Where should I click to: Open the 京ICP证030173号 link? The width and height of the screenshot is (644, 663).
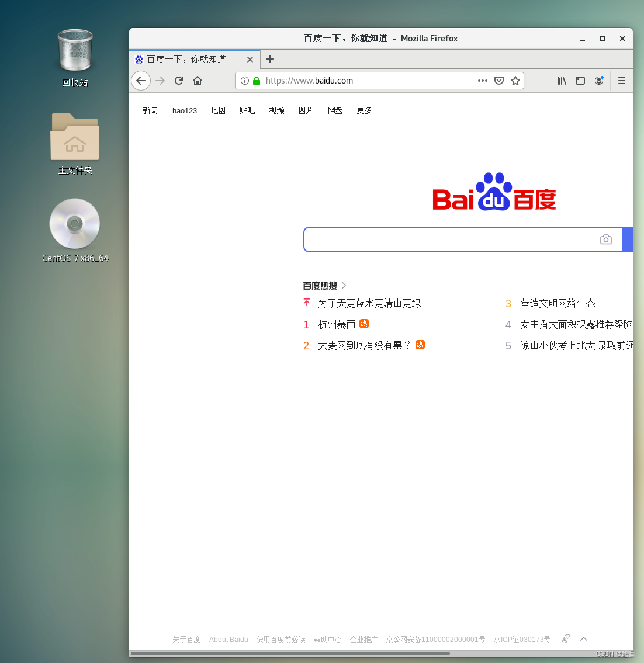(522, 639)
